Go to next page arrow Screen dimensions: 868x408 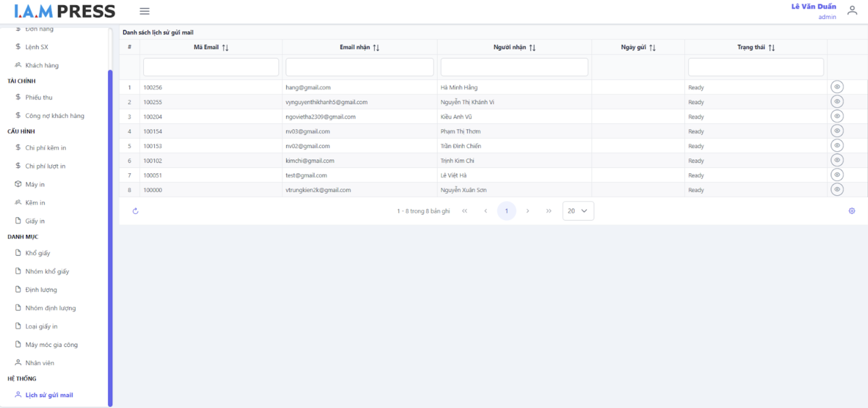[x=527, y=211]
